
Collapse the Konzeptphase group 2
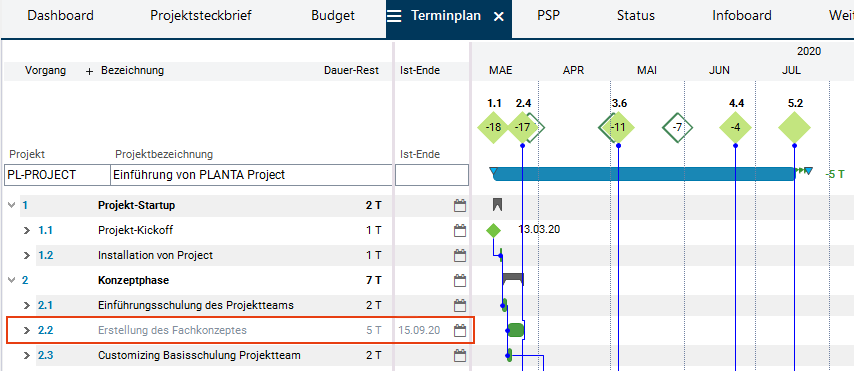tap(11, 281)
